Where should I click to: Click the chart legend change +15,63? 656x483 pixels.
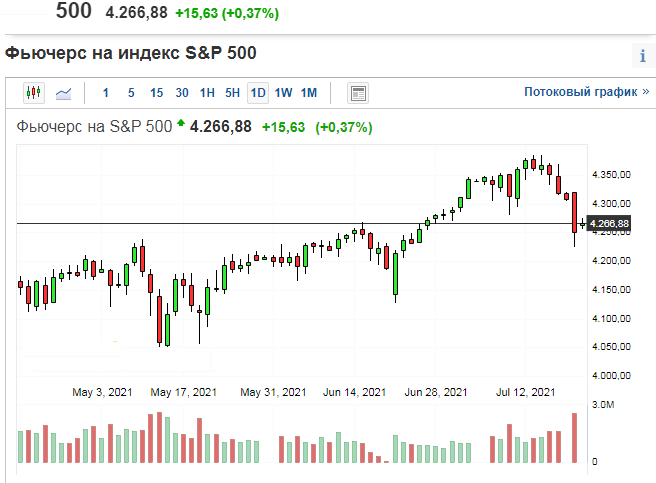click(x=283, y=127)
